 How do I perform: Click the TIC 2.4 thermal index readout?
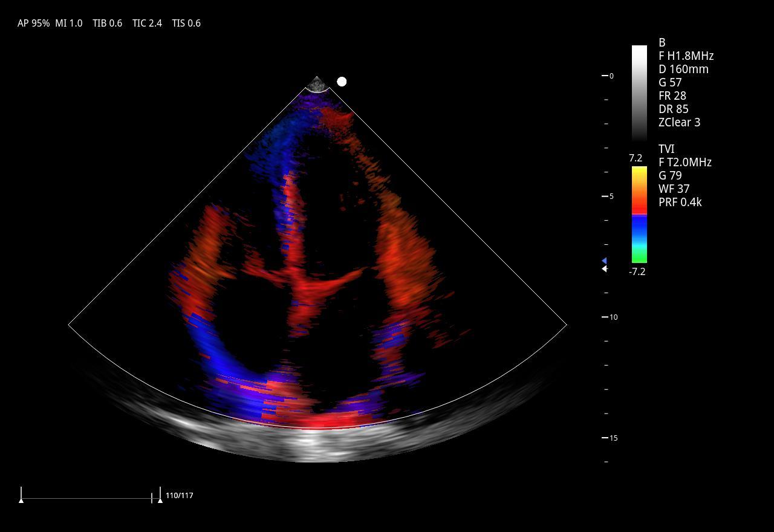click(147, 24)
